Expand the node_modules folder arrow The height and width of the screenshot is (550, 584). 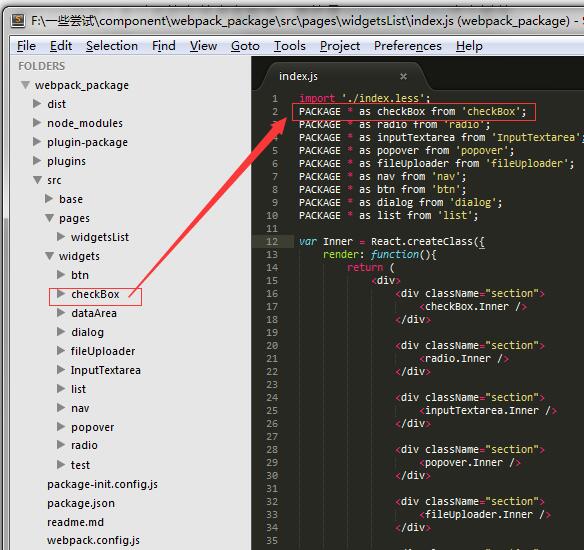tap(37, 123)
